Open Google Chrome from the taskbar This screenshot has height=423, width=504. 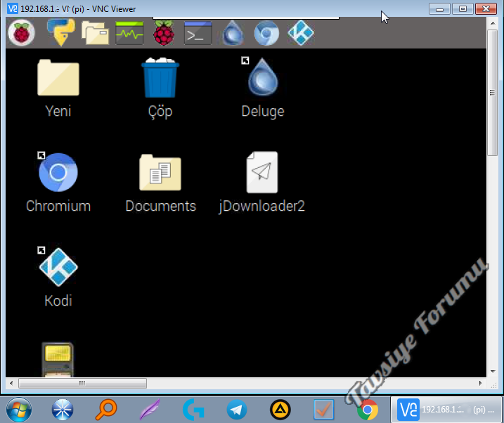[x=368, y=410]
